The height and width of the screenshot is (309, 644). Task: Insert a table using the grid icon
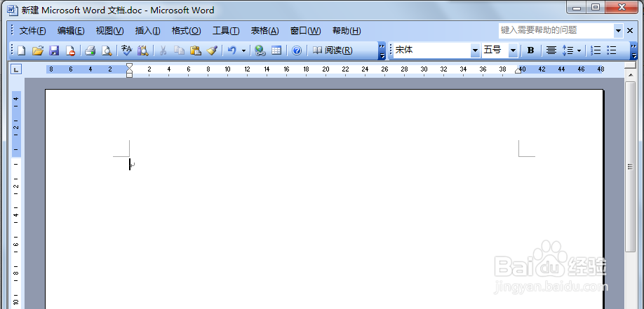tap(276, 50)
